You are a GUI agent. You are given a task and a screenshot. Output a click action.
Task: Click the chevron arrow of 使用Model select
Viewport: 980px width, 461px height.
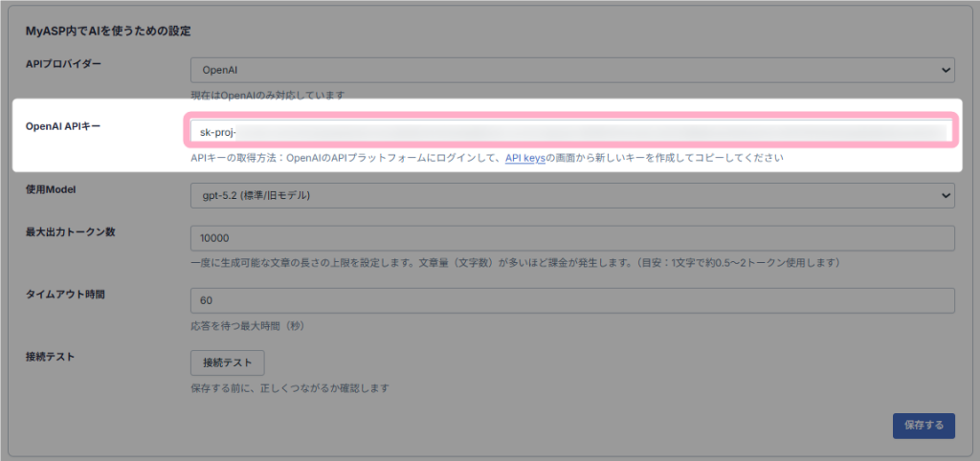[946, 196]
